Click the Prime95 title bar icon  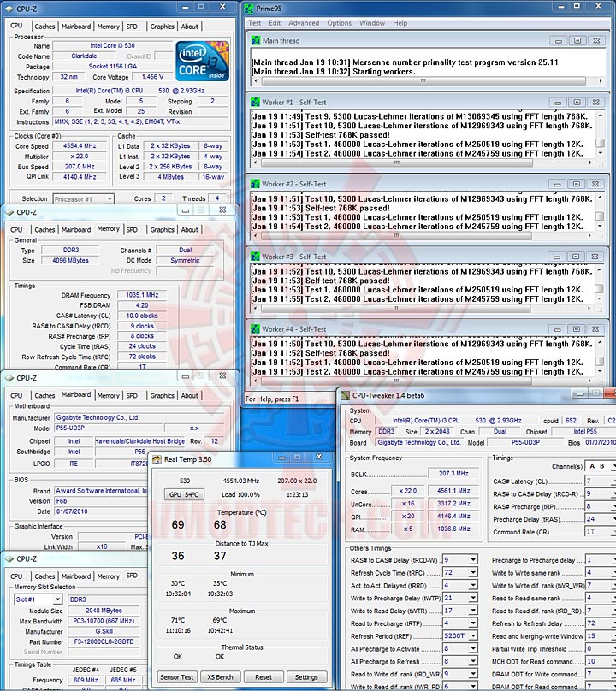249,9
